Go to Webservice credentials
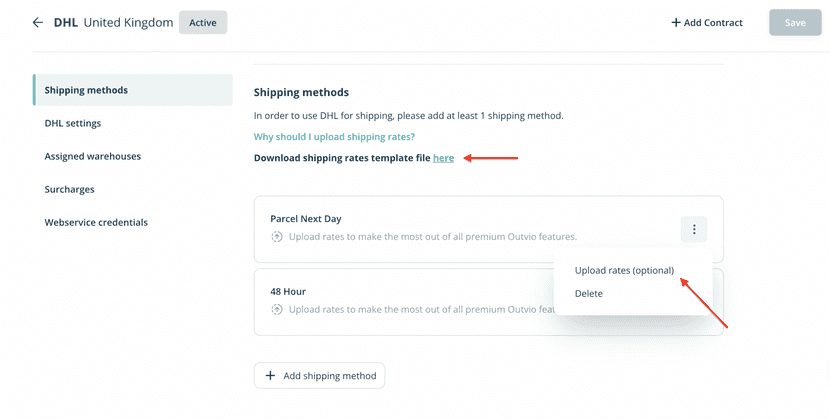The image size is (830, 419). (96, 222)
